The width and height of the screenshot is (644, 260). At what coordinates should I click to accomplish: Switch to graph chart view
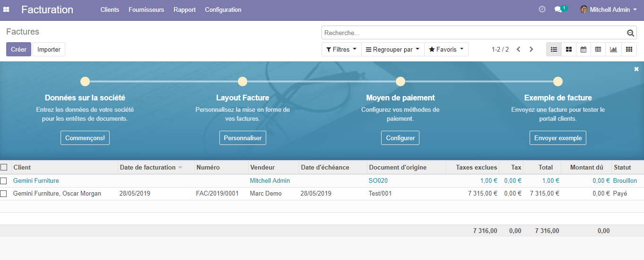(x=613, y=49)
